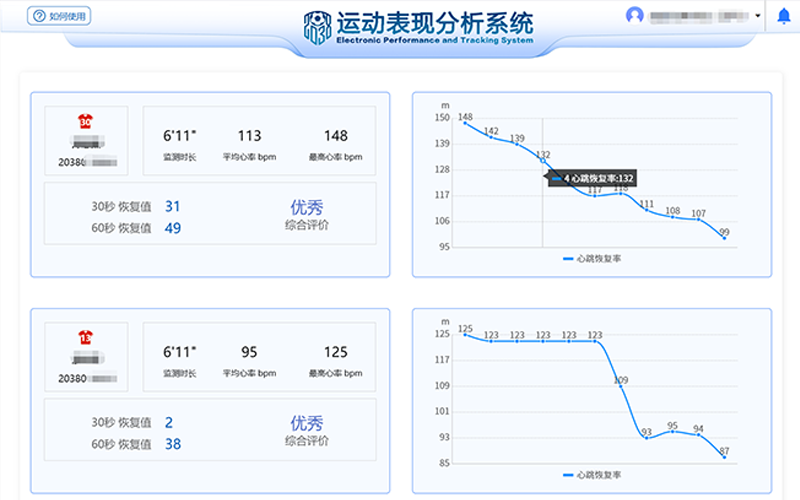Viewport: 800px width, 500px height.
Task: Toggle 心跳恢复率 legend in the upper chart
Action: [592, 259]
